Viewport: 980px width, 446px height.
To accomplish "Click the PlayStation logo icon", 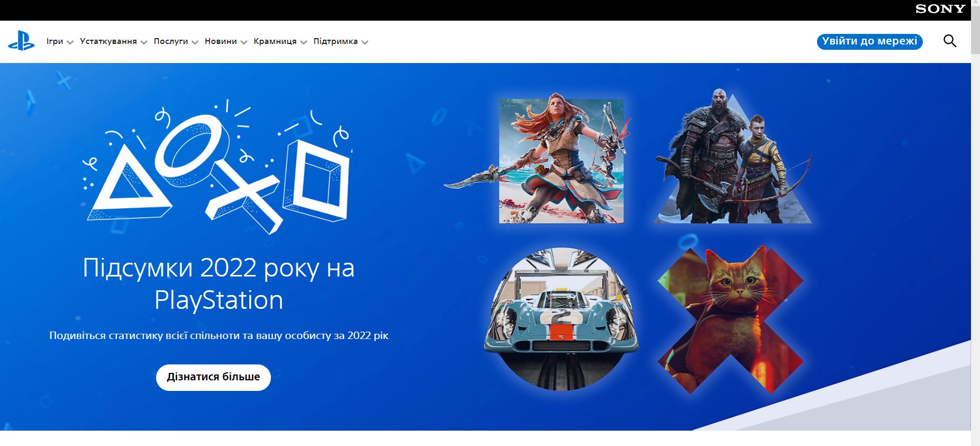I will tap(22, 41).
